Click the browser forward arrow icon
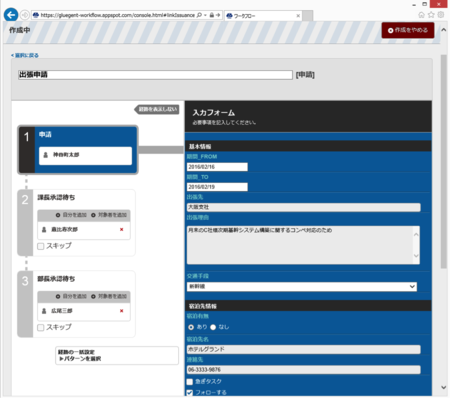Screen dimensions: 450x398 click(x=25, y=15)
